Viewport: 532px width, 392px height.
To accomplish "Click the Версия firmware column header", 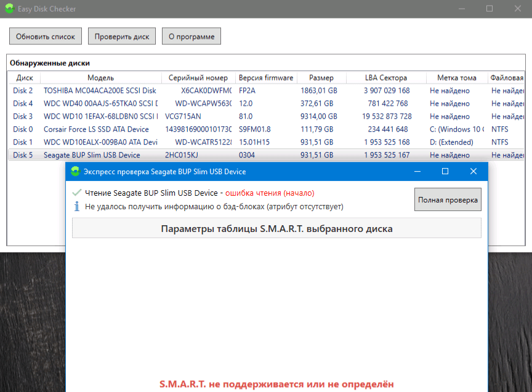I will pos(266,78).
